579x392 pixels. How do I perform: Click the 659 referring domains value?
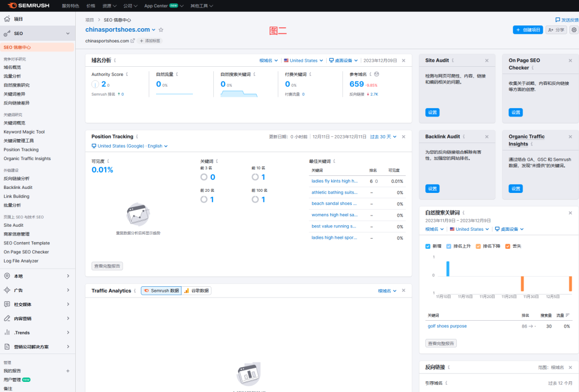point(357,84)
